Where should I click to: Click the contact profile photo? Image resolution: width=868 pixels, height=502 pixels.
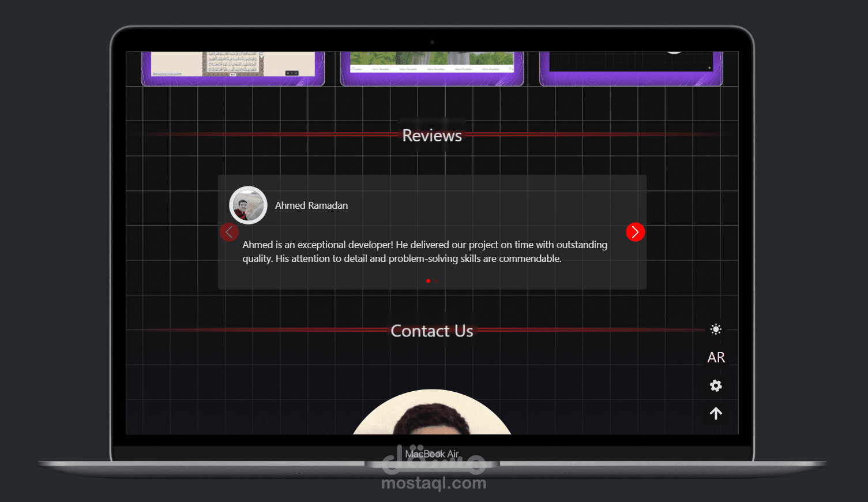coord(432,412)
